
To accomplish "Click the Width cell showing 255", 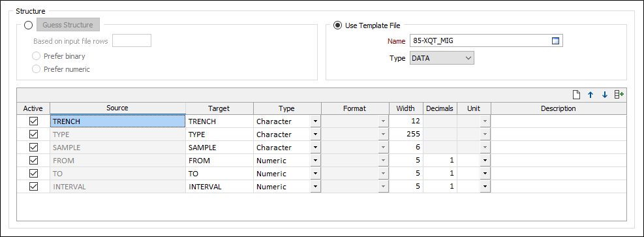I will tap(406, 134).
